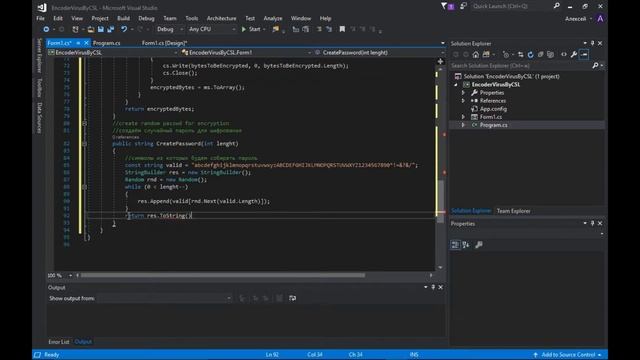Switch to the Program.cs editor tab
The image size is (640, 360).
coord(107,43)
